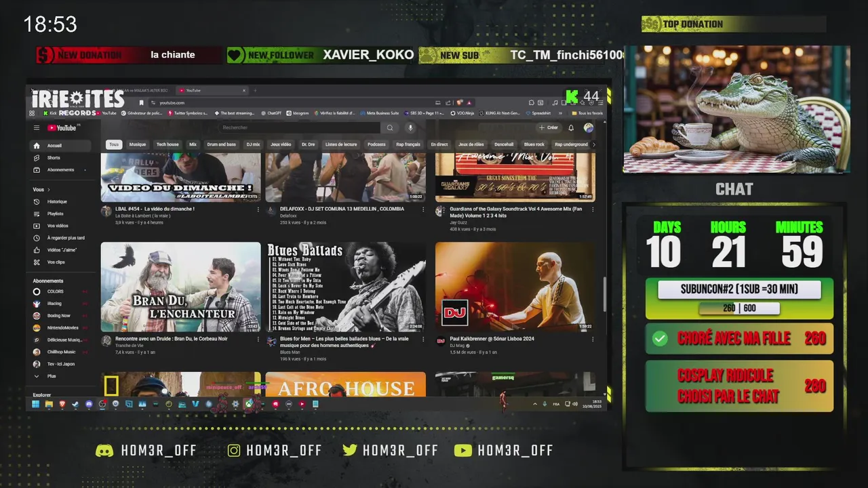
Task: Select the Musique filter chip
Action: [138, 144]
